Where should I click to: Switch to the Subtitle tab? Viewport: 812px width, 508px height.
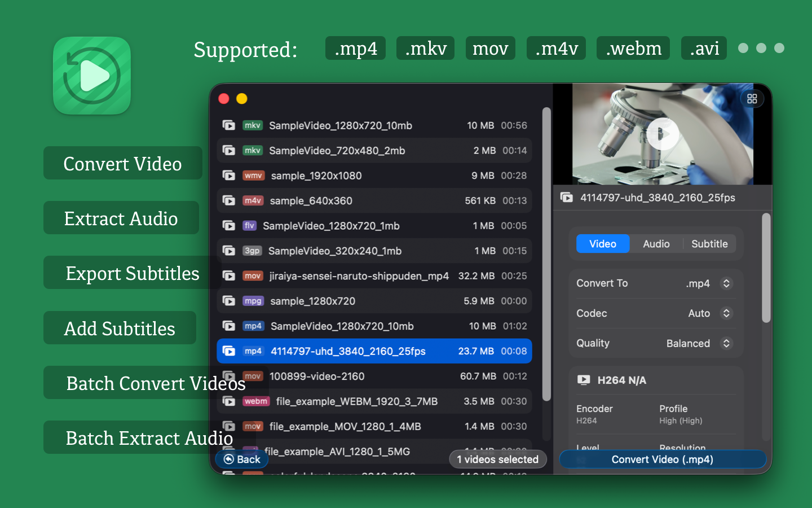click(709, 244)
